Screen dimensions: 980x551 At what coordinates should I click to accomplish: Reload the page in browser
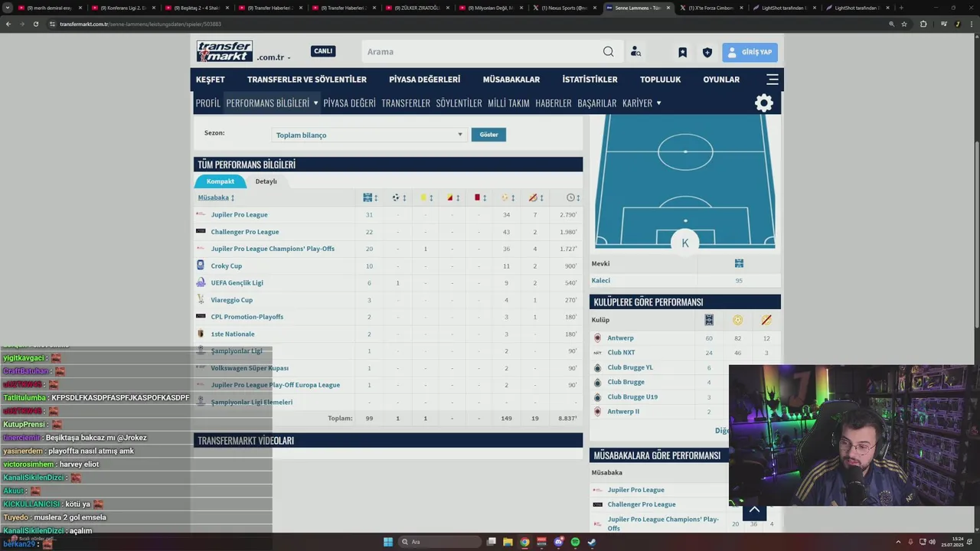click(x=35, y=24)
